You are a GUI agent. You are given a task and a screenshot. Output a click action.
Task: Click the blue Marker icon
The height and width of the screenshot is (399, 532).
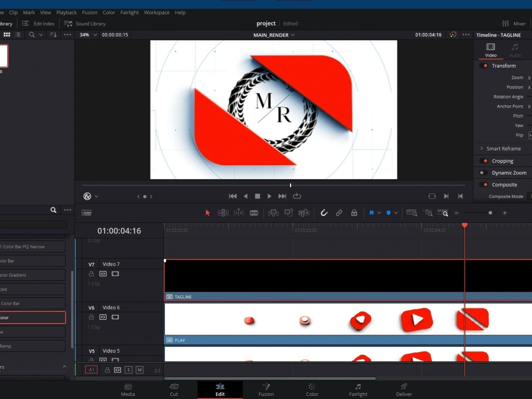(x=388, y=213)
